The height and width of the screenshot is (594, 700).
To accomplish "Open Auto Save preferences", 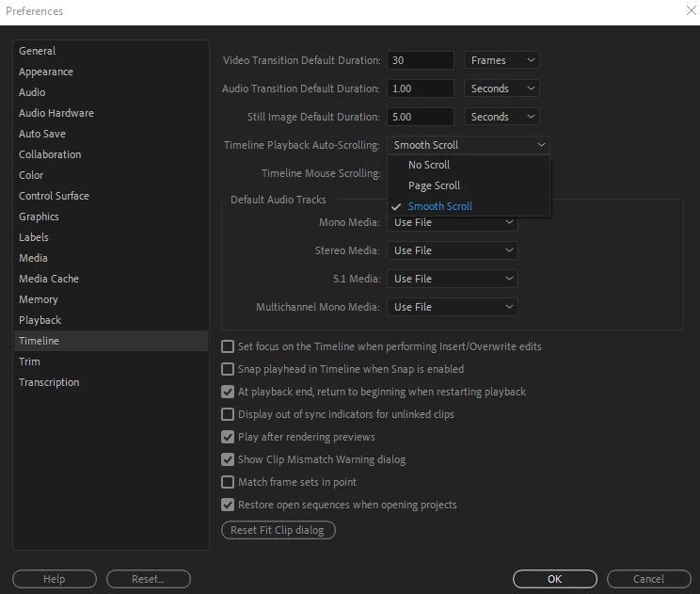I will [111, 134].
